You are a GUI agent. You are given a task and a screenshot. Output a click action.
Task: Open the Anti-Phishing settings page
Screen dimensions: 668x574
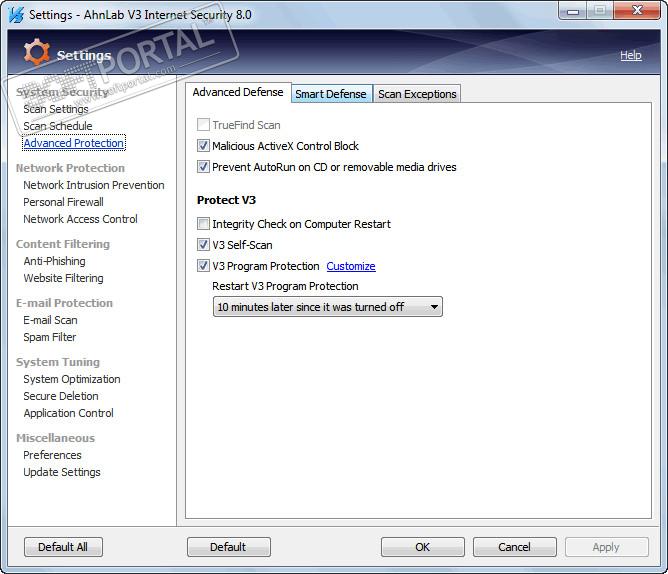(x=55, y=261)
